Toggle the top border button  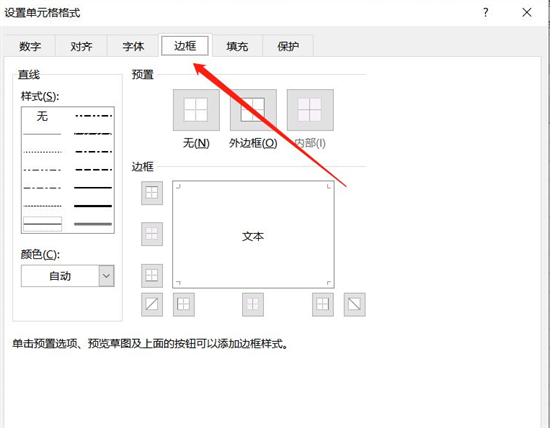152,193
